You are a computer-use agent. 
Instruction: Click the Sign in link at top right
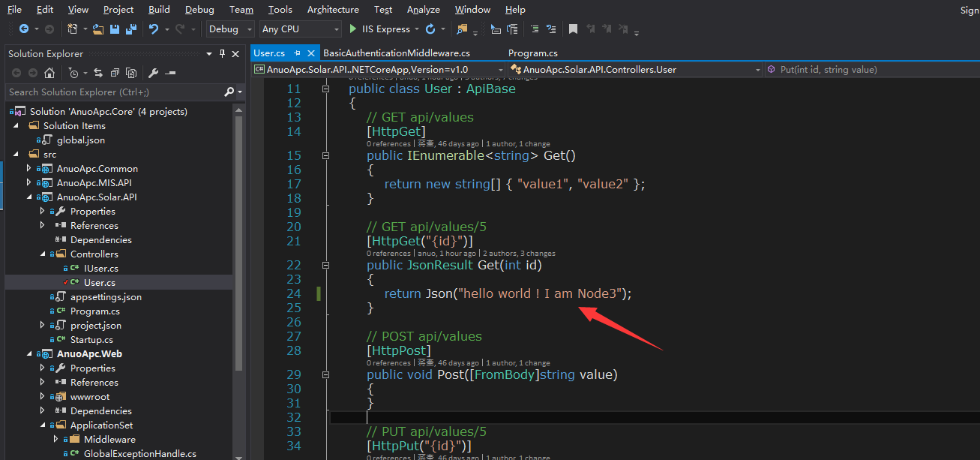pos(970,10)
